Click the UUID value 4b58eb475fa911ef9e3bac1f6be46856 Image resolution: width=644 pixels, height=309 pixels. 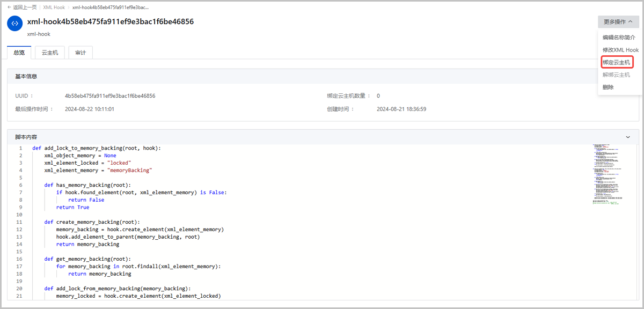pyautogui.click(x=109, y=96)
